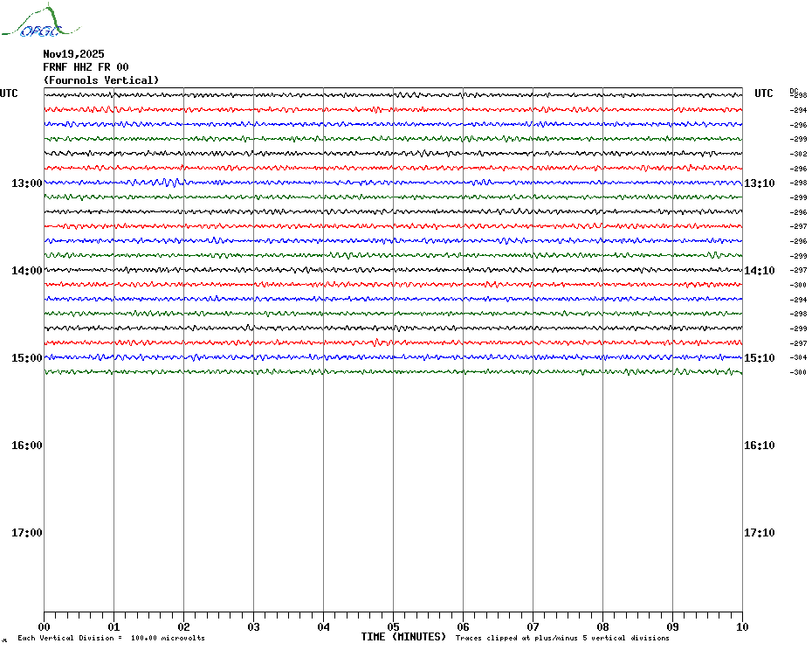Click the blue trace starting at 15:00
The width and height of the screenshot is (812, 650).
click(394, 357)
